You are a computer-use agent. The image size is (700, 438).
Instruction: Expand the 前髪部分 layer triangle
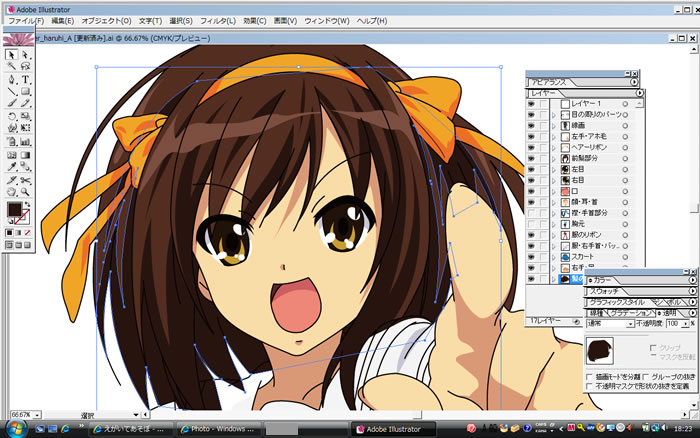point(554,159)
